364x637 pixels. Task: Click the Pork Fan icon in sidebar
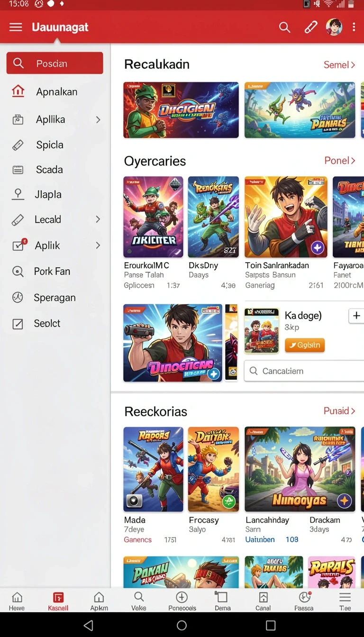(18, 272)
